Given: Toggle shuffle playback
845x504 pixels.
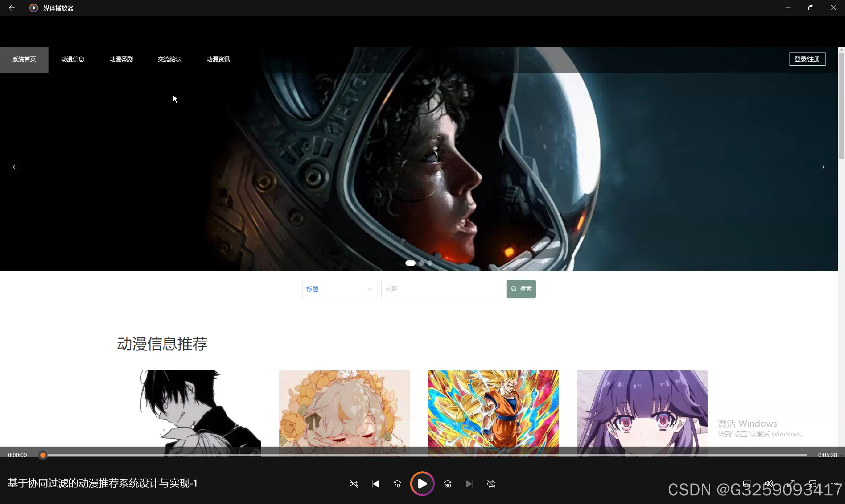Looking at the screenshot, I should tap(353, 484).
